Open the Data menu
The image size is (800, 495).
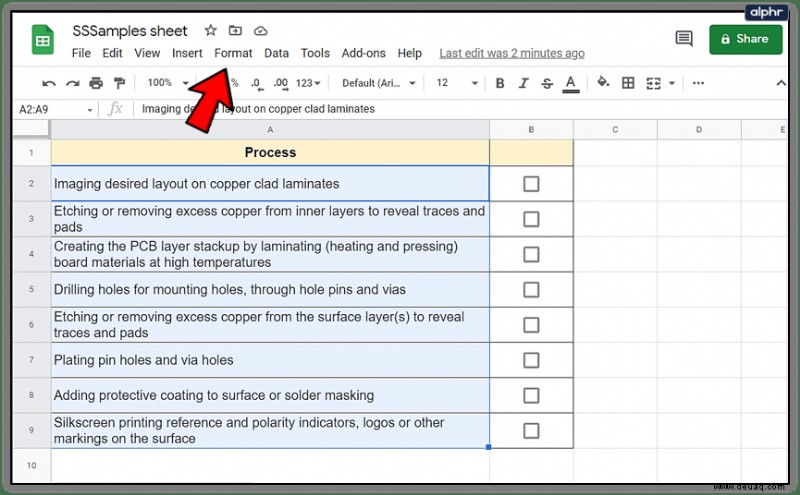276,53
